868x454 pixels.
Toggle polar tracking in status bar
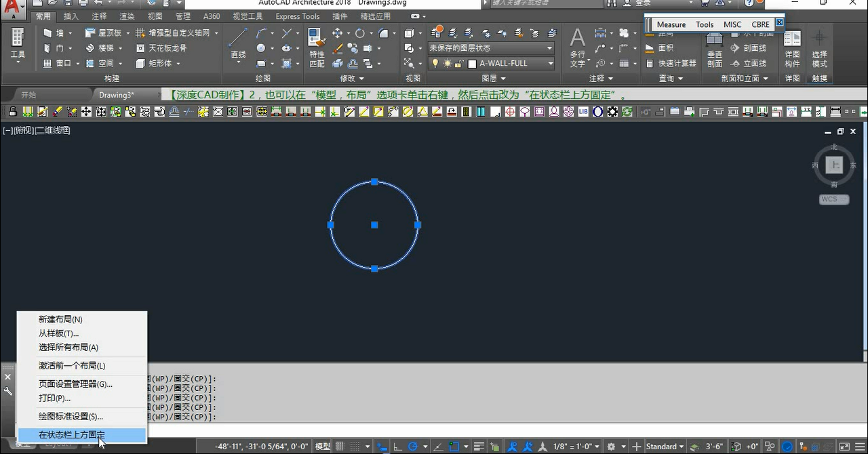pos(412,447)
